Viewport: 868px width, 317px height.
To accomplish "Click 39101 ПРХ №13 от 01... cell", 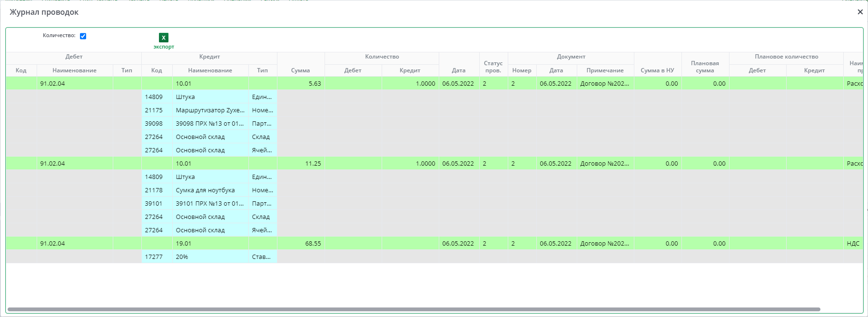I will click(x=210, y=203).
